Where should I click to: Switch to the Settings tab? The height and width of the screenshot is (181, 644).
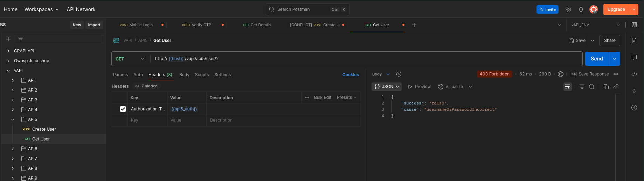point(223,75)
